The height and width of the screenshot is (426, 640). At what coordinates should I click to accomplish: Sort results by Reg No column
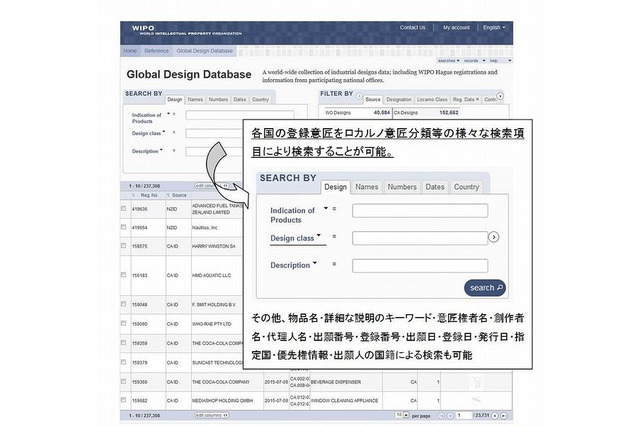pyautogui.click(x=149, y=195)
